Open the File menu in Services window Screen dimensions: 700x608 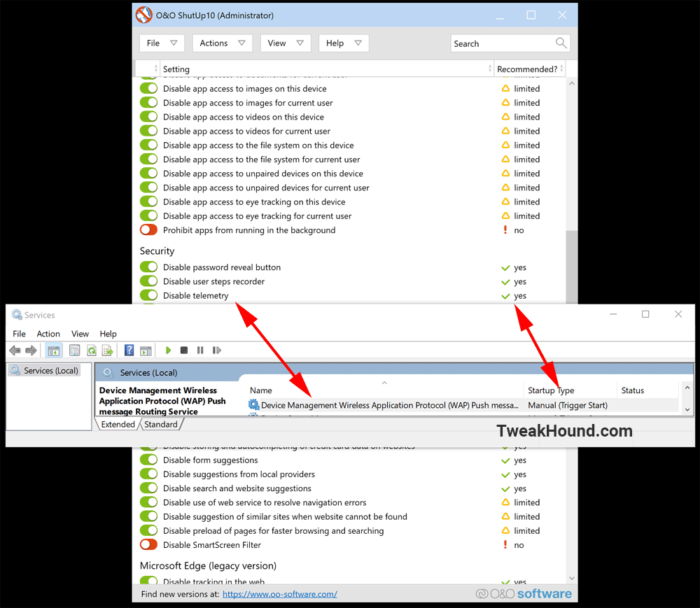tap(19, 334)
